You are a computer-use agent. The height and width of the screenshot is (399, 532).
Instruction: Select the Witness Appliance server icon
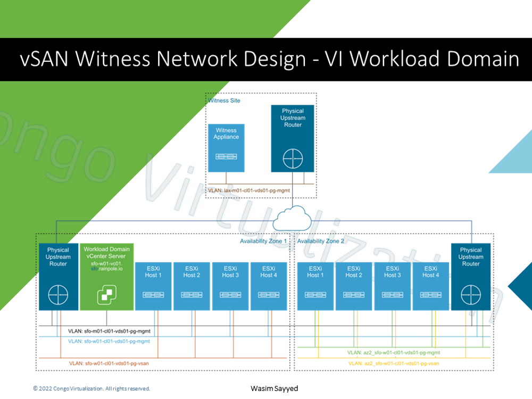[226, 157]
